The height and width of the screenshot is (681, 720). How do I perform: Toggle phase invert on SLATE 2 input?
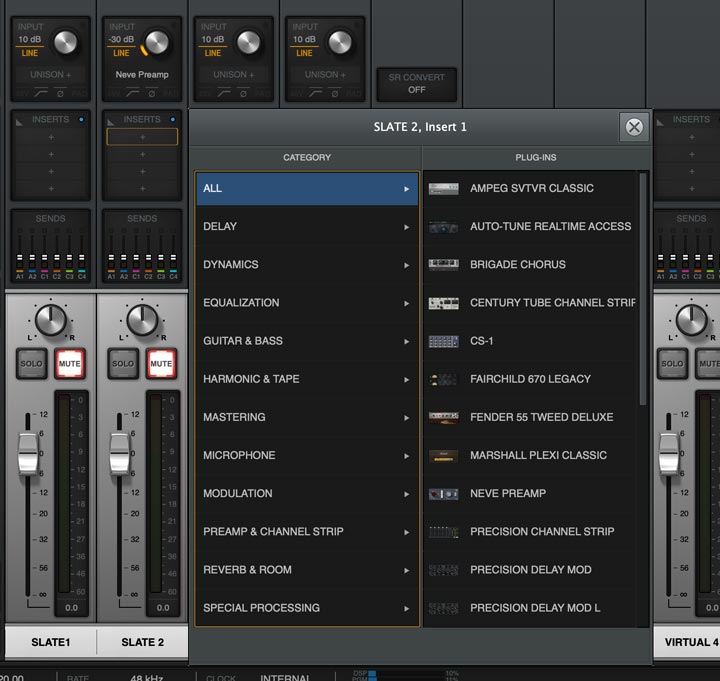click(x=152, y=94)
